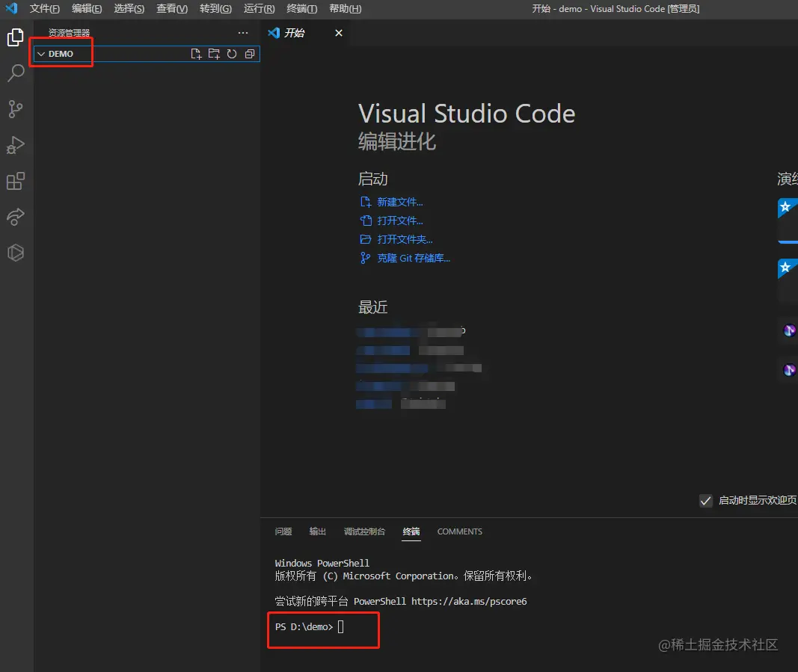Viewport: 798px width, 672px height.
Task: Collapse all folders in Explorer icon
Action: pos(249,54)
